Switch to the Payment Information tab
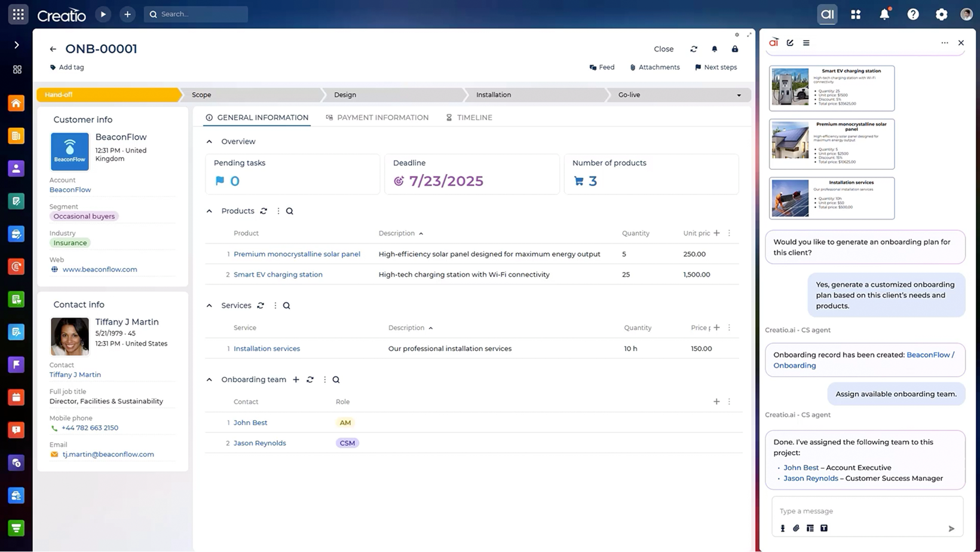This screenshot has height=552, width=980. (x=382, y=117)
